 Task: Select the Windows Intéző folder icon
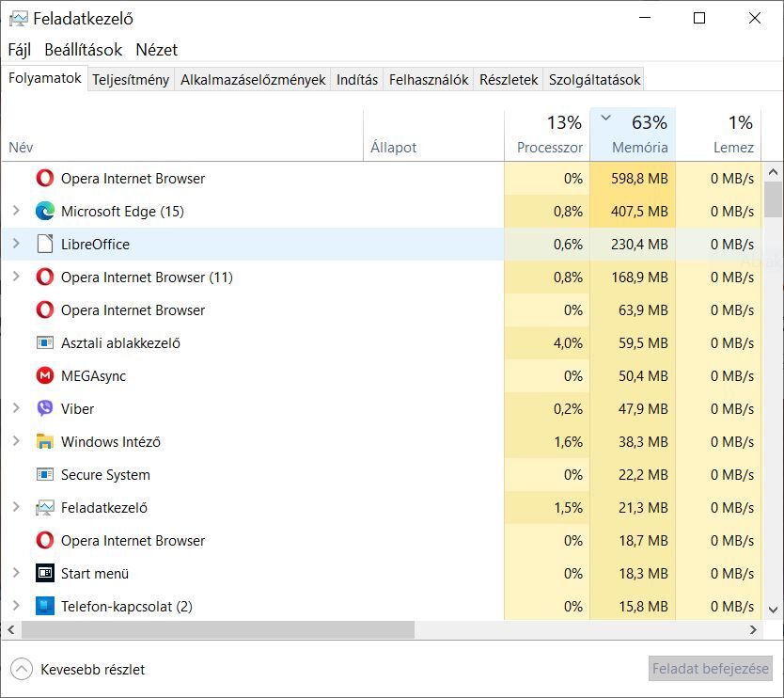click(45, 442)
